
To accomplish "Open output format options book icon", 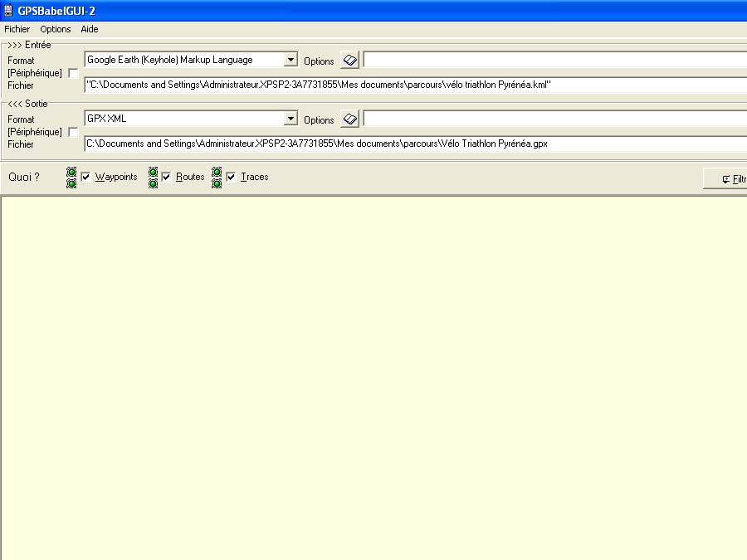I will coord(350,119).
